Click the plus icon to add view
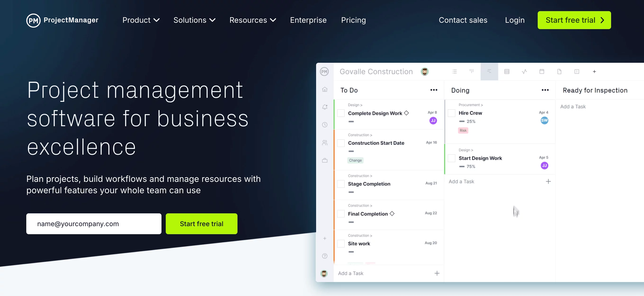Viewport: 644px width, 296px height. 594,72
